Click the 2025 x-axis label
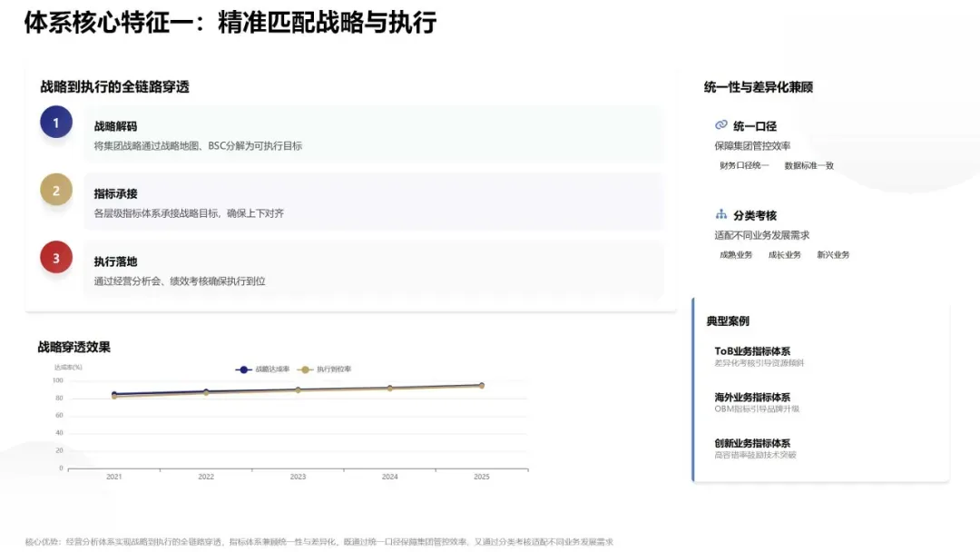The height and width of the screenshot is (552, 980). point(482,477)
